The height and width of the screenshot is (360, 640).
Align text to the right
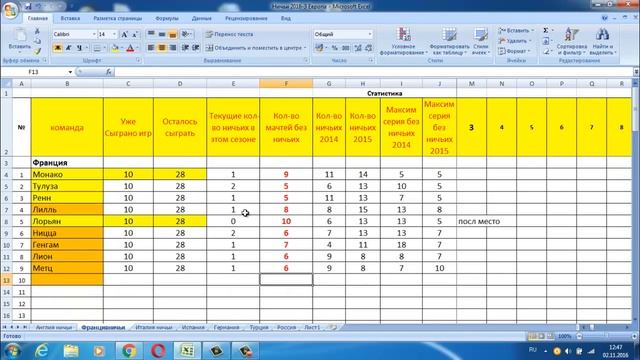click(172, 48)
